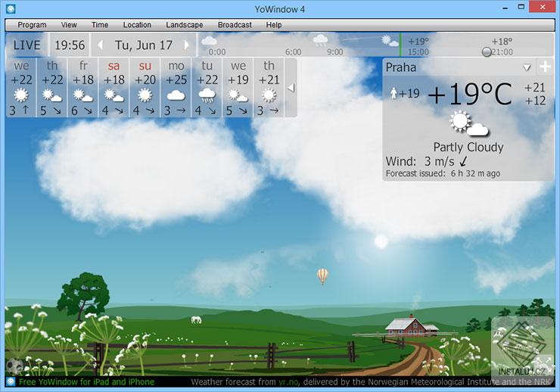Click the YoWindow title bar app icon
The width and height of the screenshot is (560, 392).
pos(11,9)
